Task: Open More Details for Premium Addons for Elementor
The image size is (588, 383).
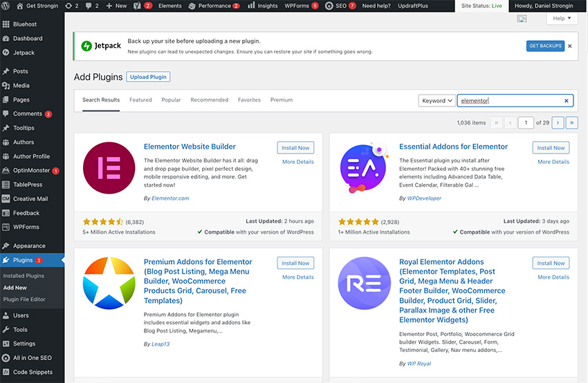Action: 298,277
